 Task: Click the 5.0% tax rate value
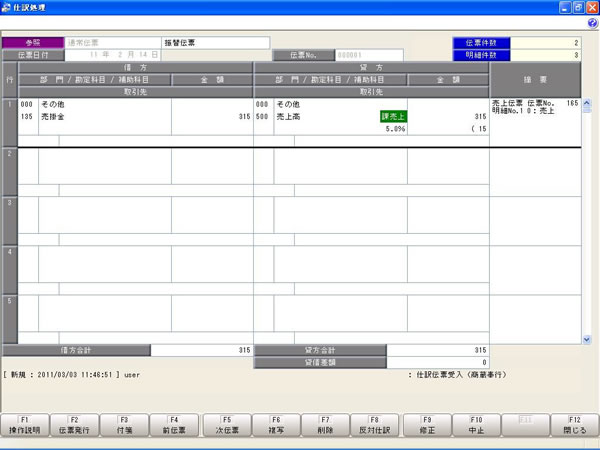[x=395, y=129]
